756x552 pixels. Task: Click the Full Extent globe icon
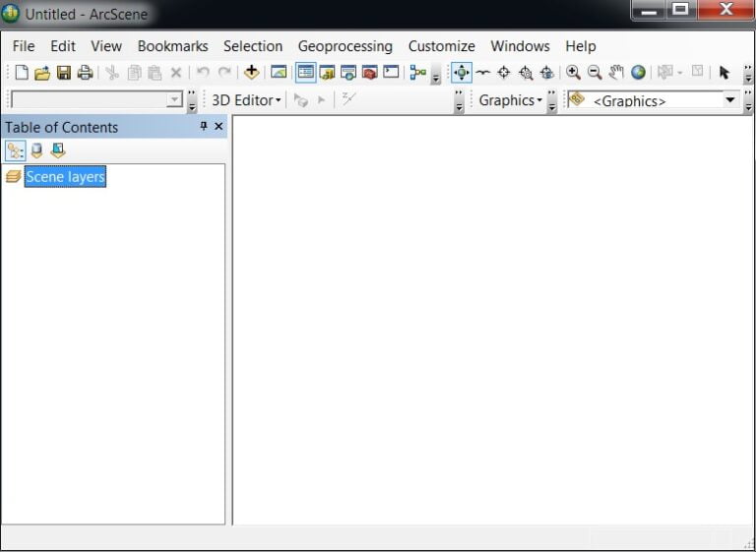(x=638, y=72)
